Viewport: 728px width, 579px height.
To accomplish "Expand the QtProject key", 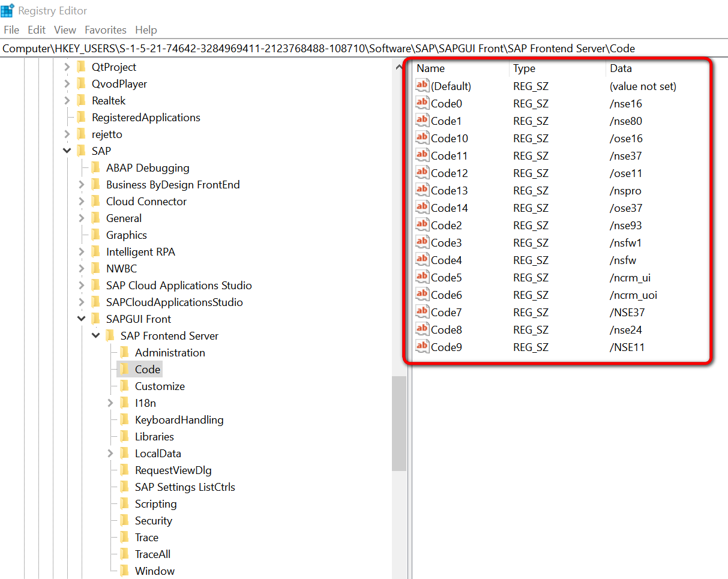I will pos(67,67).
